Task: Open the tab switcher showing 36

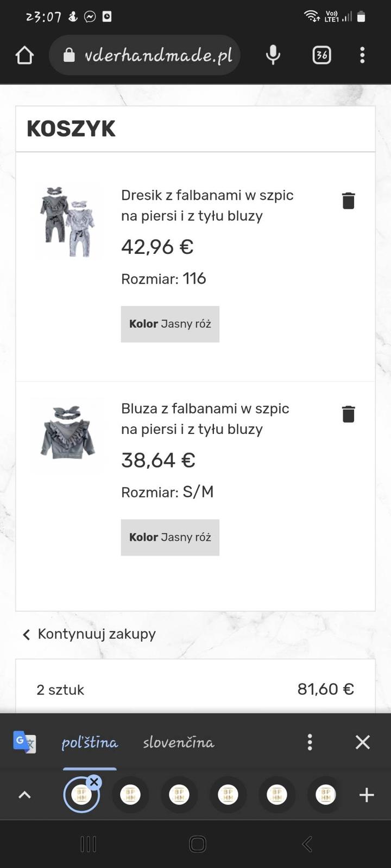Action: click(x=321, y=55)
